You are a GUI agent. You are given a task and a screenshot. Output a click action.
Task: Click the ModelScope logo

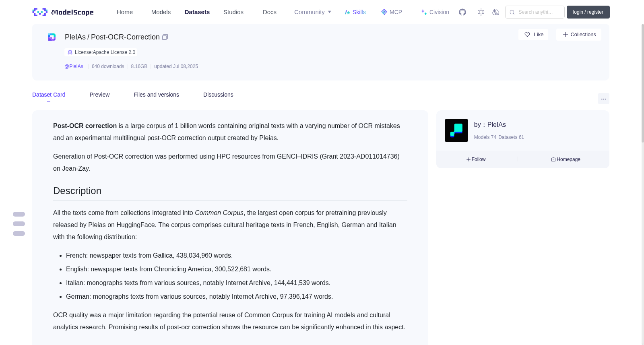coord(63,12)
